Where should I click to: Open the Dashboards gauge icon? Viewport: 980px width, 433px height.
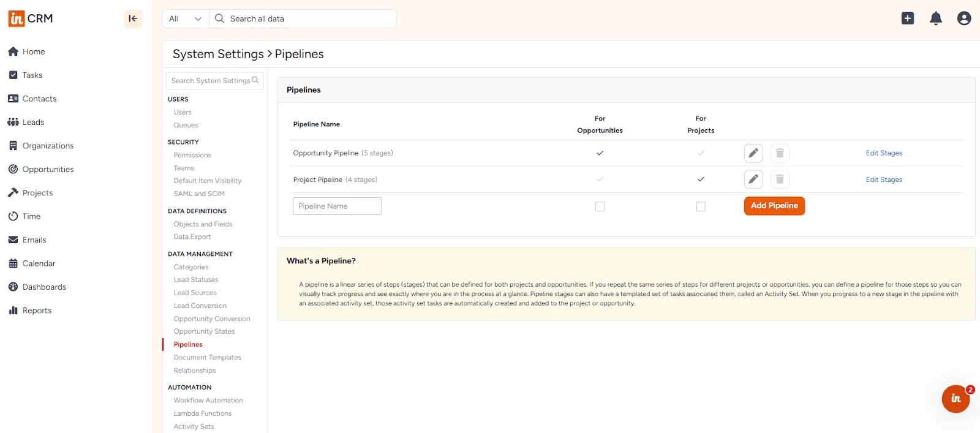13,287
